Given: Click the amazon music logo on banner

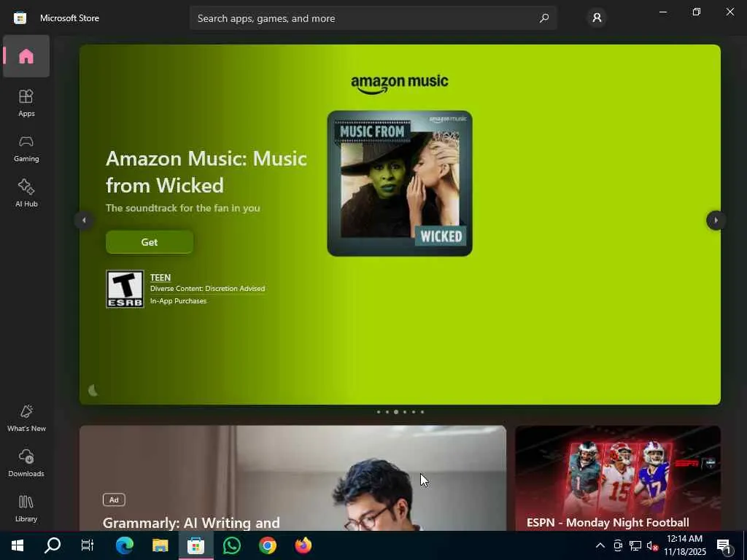Looking at the screenshot, I should (x=399, y=83).
